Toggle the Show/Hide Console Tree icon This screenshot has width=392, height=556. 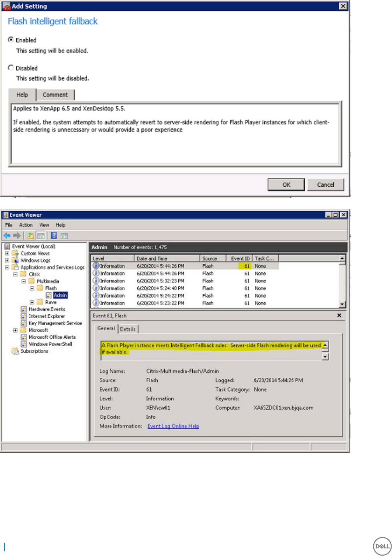pos(41,235)
